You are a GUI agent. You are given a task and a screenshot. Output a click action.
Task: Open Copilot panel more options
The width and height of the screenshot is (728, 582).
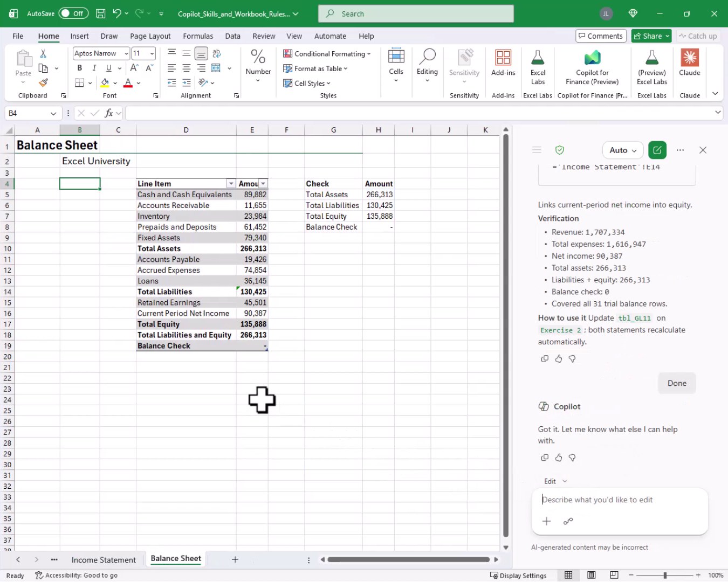coord(680,150)
